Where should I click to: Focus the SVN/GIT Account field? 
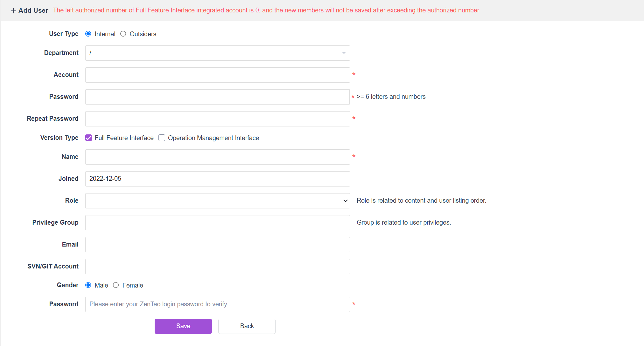tap(217, 267)
